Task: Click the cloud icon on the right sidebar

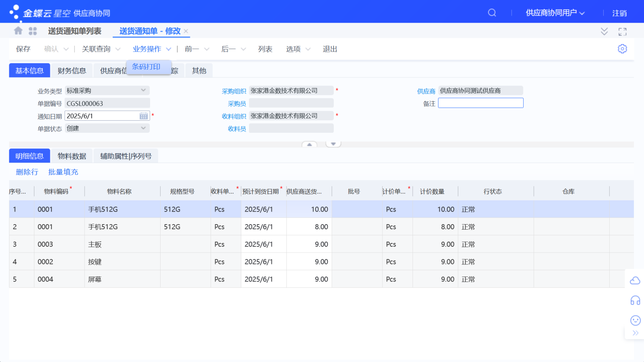Action: 634,280
